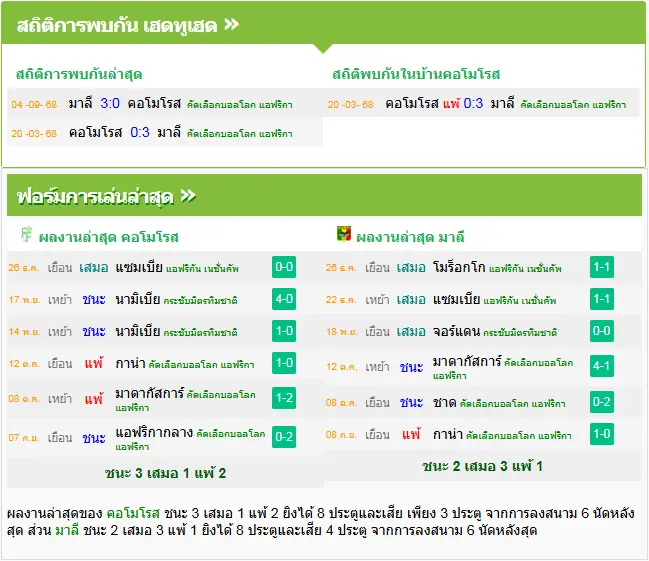Click the 1-0 badge for กาน่า 08 ก.ย.
649x561 pixels.
coord(601,434)
